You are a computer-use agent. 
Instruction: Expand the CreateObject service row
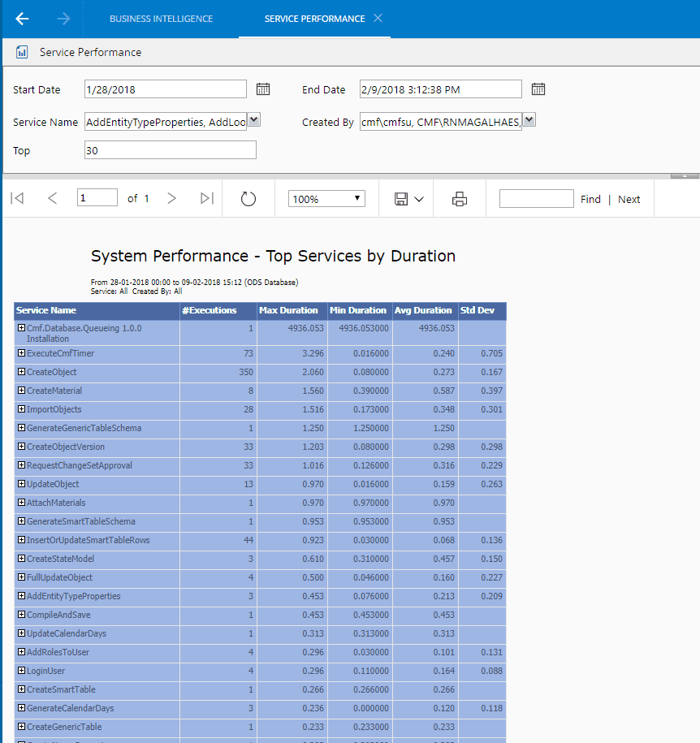click(22, 372)
